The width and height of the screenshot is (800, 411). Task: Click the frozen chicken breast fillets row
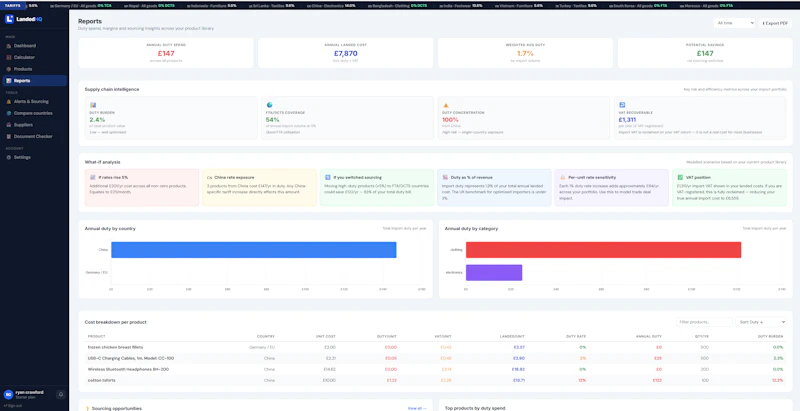[x=435, y=347]
